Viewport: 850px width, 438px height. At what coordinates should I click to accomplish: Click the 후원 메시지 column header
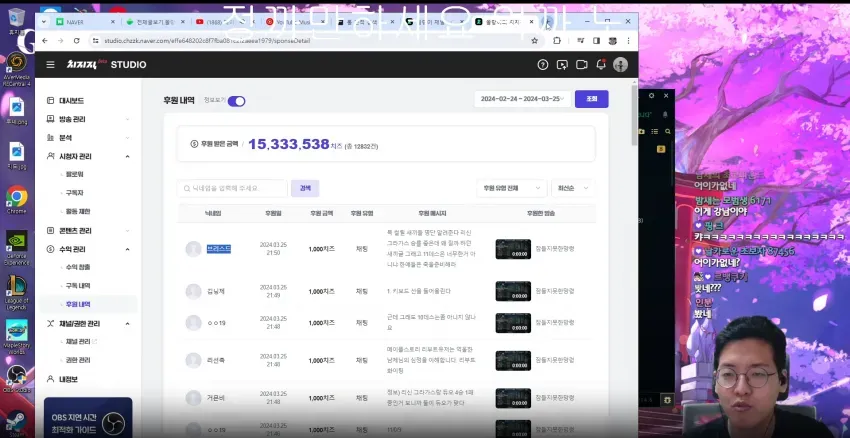tap(432, 214)
